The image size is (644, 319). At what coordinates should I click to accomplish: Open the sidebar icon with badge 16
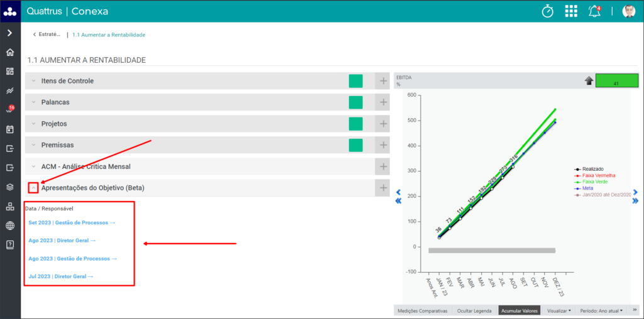click(10, 110)
